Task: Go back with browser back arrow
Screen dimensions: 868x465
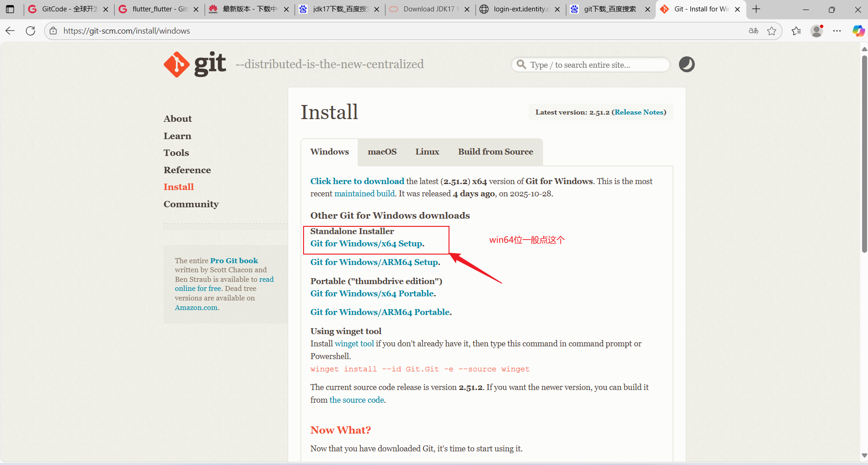Action: 10,31
